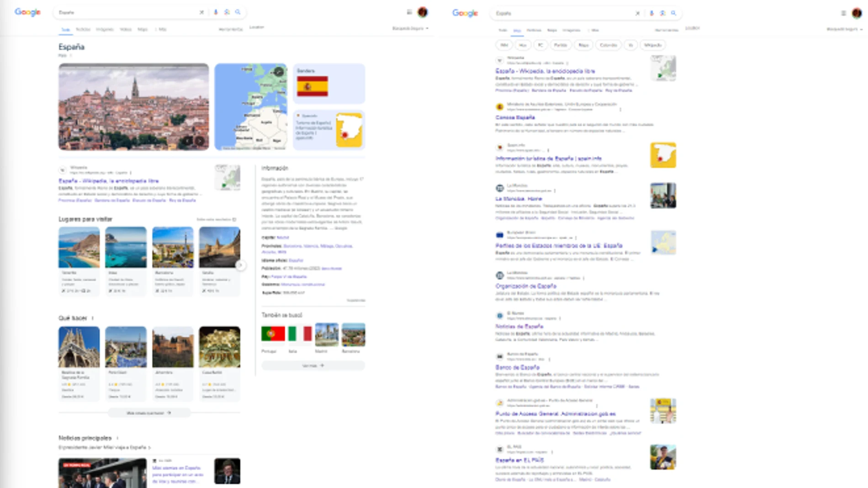The height and width of the screenshot is (488, 868).
Task: Clear the search box in the left page
Action: point(201,12)
